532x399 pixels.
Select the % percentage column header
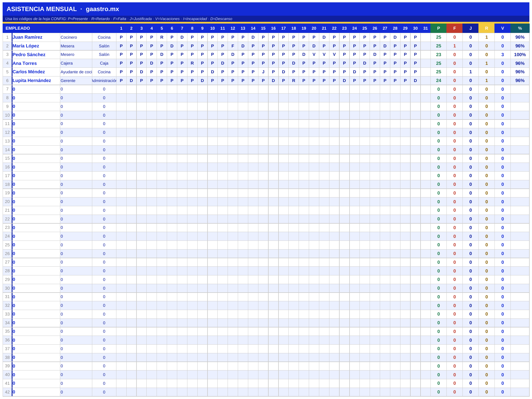[x=520, y=28]
